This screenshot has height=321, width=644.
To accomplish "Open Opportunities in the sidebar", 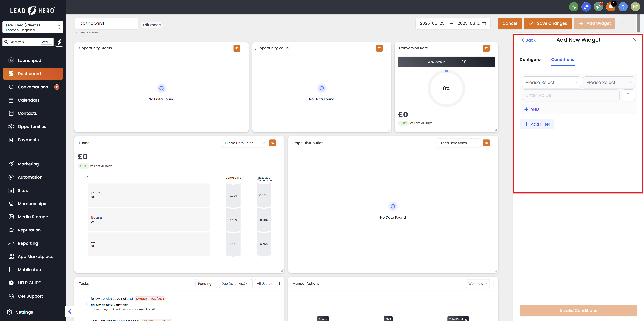I will click(x=32, y=126).
